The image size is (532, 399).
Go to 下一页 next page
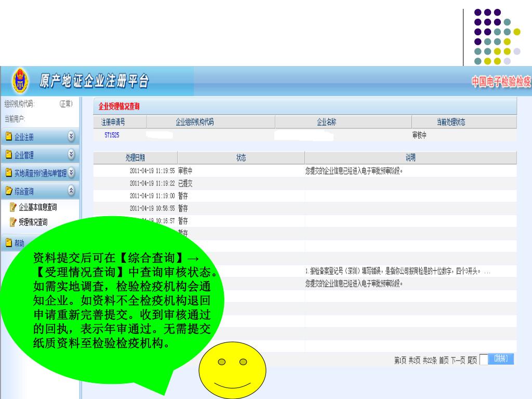(458, 360)
